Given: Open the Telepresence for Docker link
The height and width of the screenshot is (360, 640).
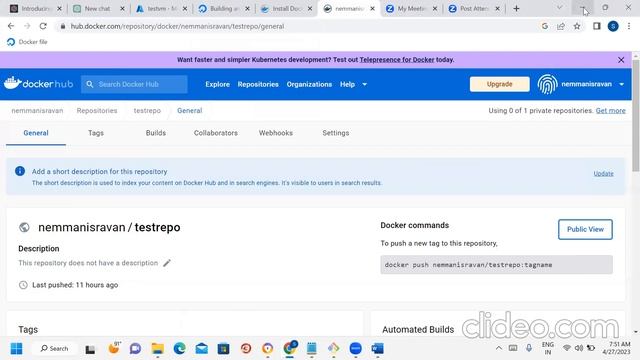Looking at the screenshot, I should [x=397, y=60].
